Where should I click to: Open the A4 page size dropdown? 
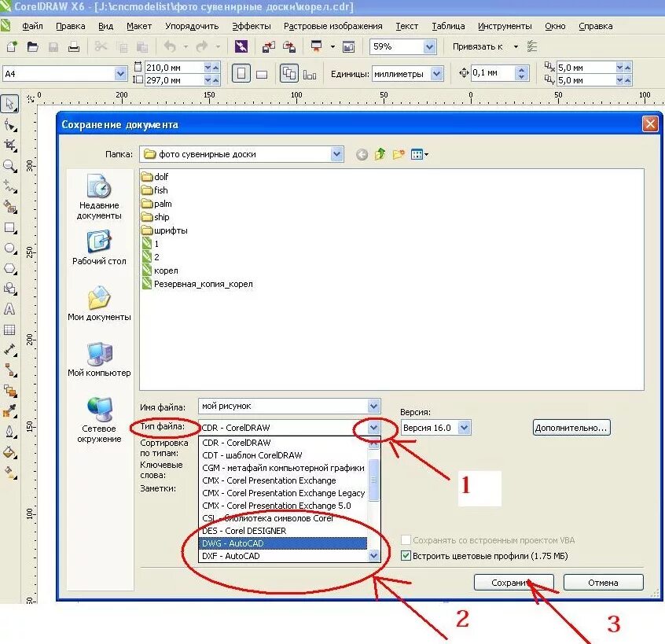pos(120,74)
